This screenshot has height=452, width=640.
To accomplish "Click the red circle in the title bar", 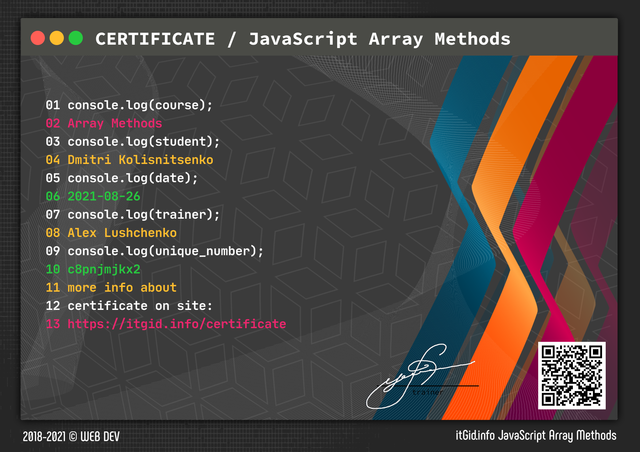I will coord(38,38).
